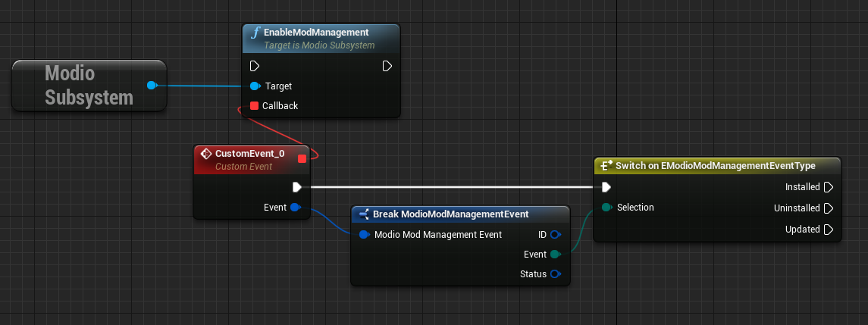
Task: Click the red Callback delegate pin
Action: coord(255,106)
